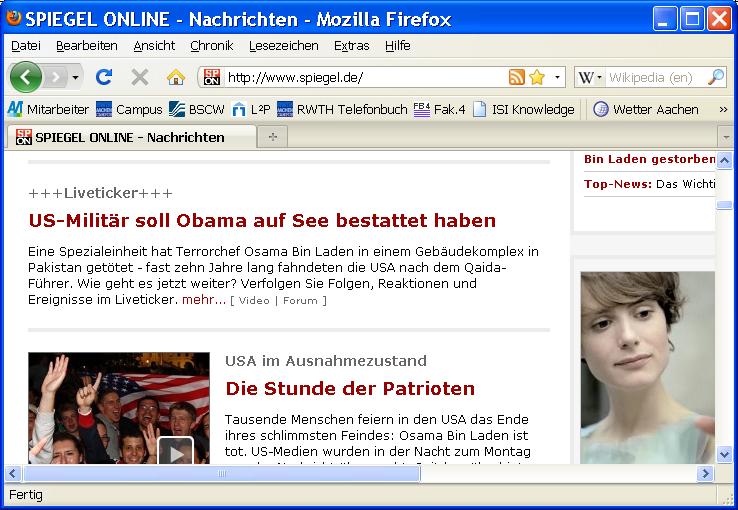Click the horizontal scrollbar right arrow
The width and height of the screenshot is (738, 510).
coord(706,473)
